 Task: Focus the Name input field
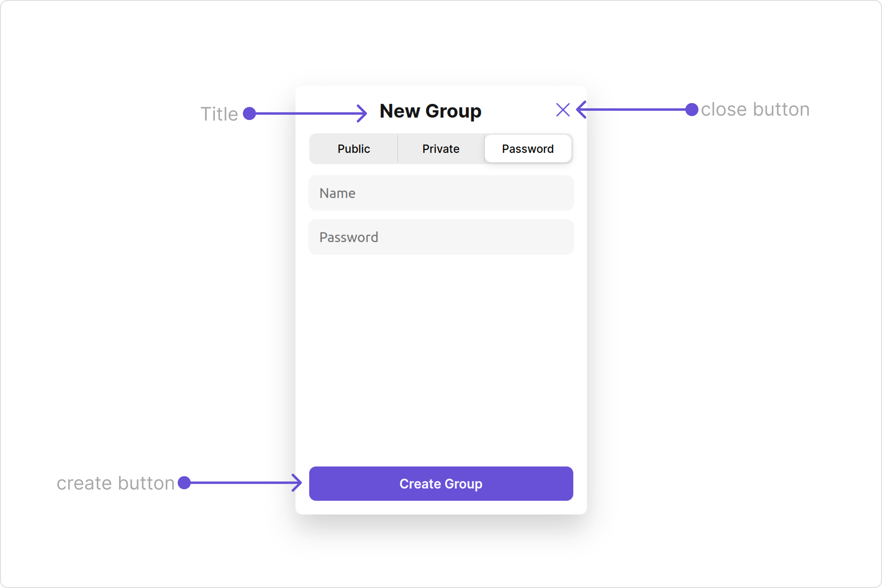coord(441,193)
